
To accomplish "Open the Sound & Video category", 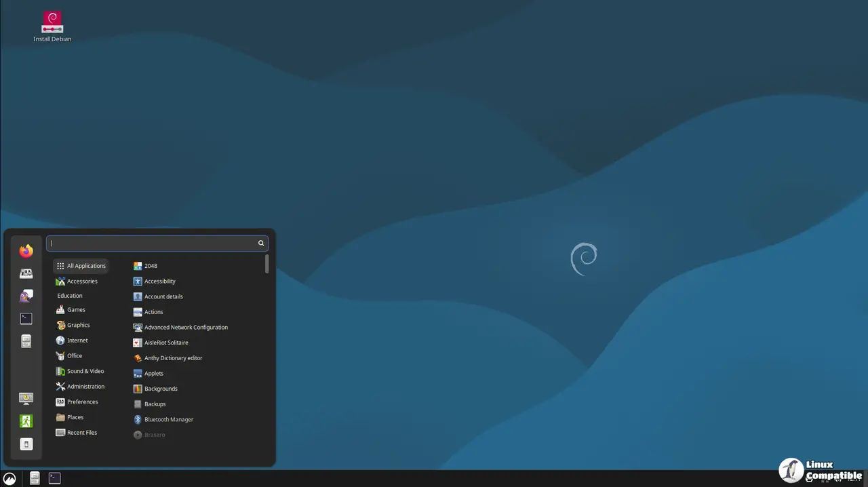I will tap(81, 371).
